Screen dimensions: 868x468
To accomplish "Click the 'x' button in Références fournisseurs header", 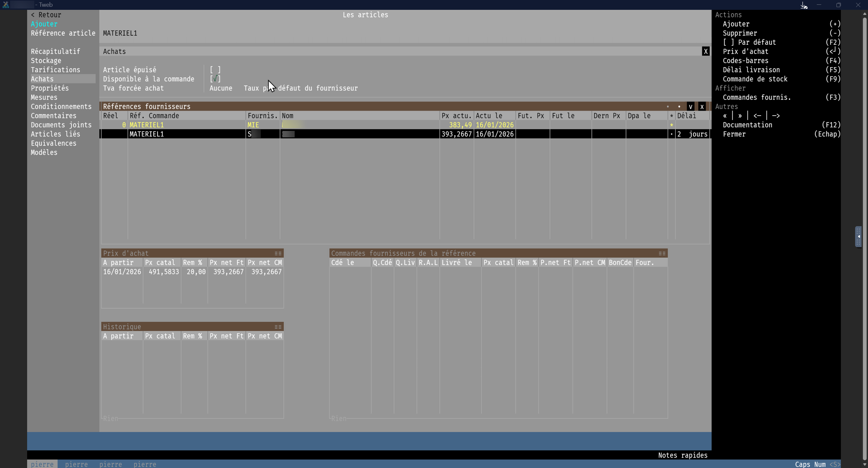I will point(702,106).
